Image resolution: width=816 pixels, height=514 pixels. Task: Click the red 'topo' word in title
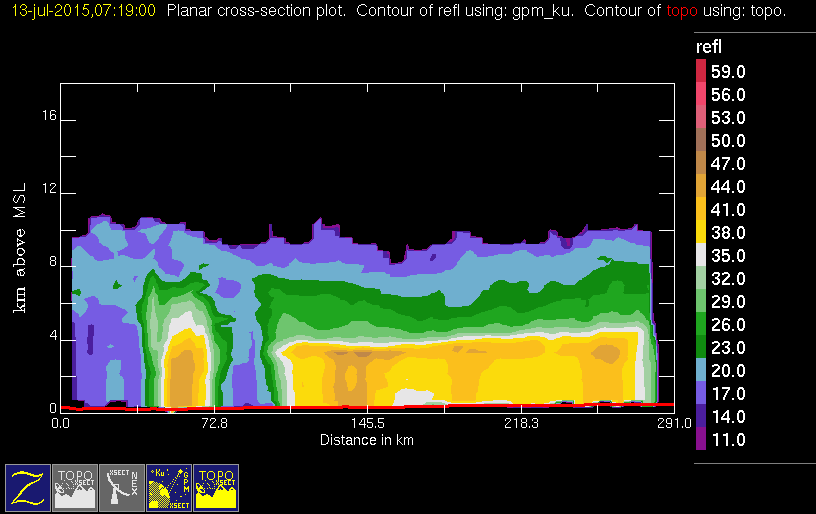click(682, 10)
